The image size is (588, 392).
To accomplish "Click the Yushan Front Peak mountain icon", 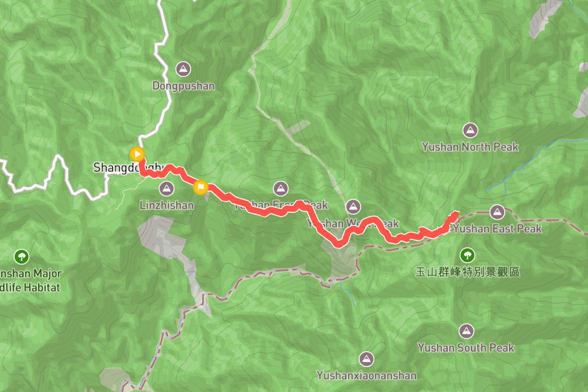I will point(280,189).
